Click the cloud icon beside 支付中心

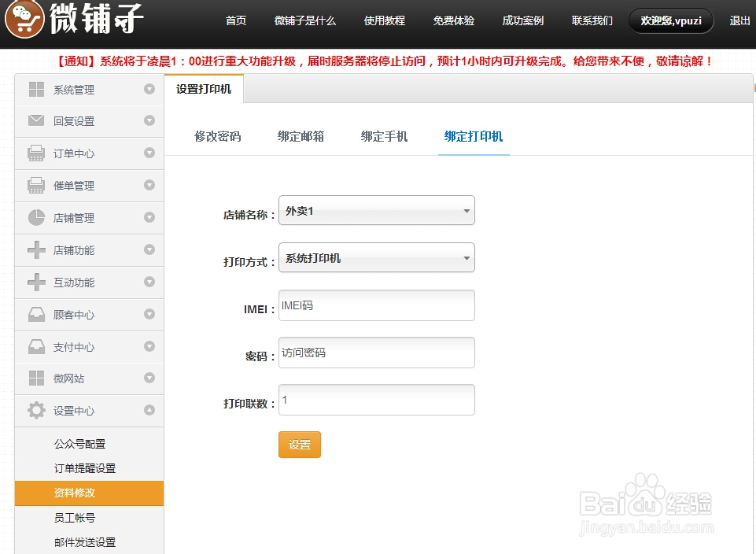[x=35, y=346]
